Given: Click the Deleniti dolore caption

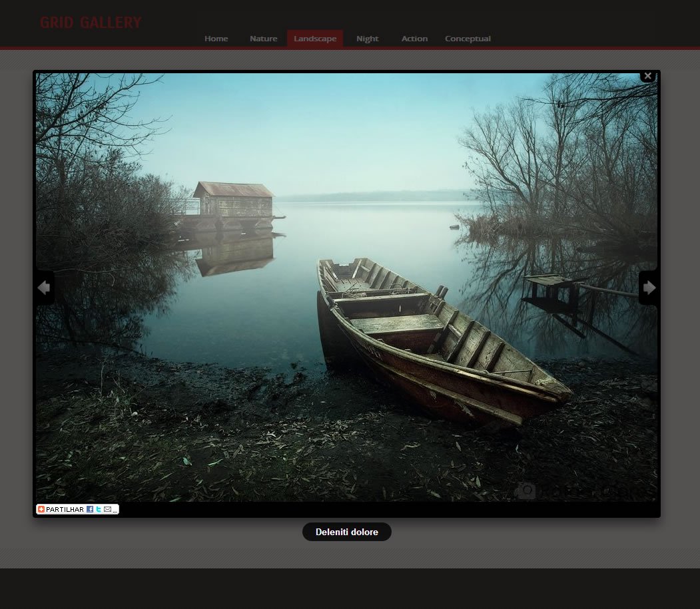Looking at the screenshot, I should [347, 532].
